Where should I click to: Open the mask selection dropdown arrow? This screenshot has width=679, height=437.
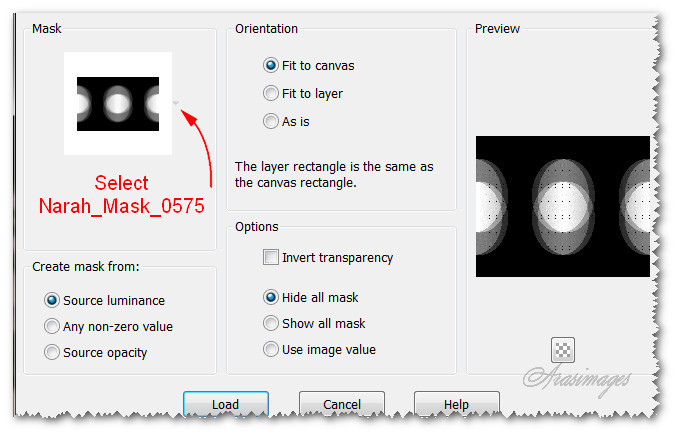tap(176, 103)
